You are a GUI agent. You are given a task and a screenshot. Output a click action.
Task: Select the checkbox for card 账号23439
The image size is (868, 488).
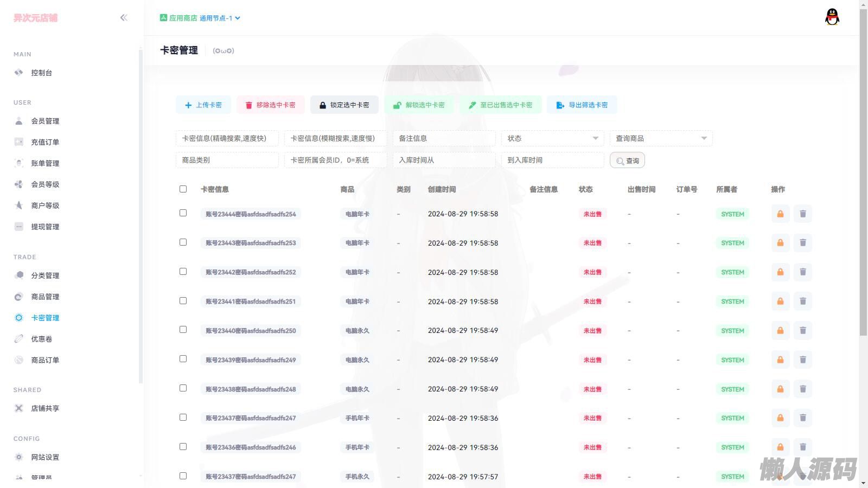(x=183, y=359)
